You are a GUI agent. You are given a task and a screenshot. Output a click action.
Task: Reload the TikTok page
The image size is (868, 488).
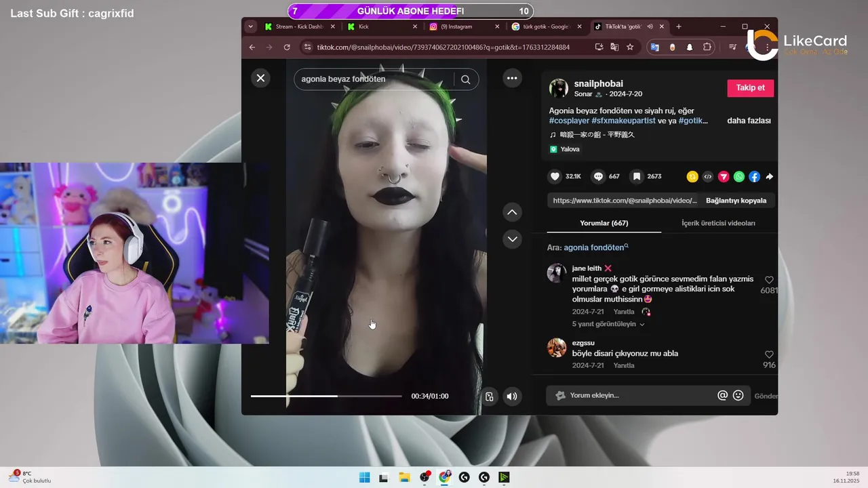287,47
